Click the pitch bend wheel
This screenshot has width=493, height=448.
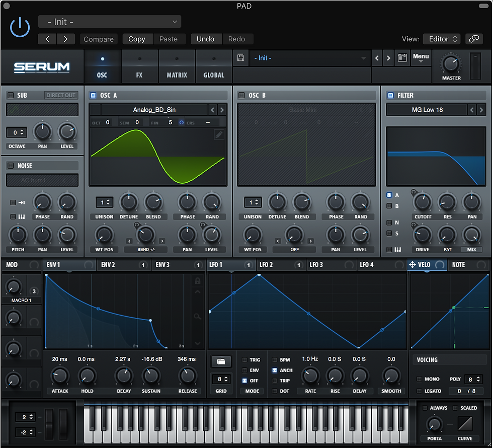tap(49, 424)
